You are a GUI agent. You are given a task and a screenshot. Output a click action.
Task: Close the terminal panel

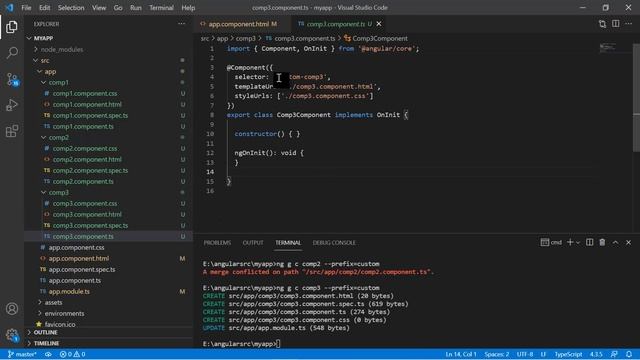[629, 242]
